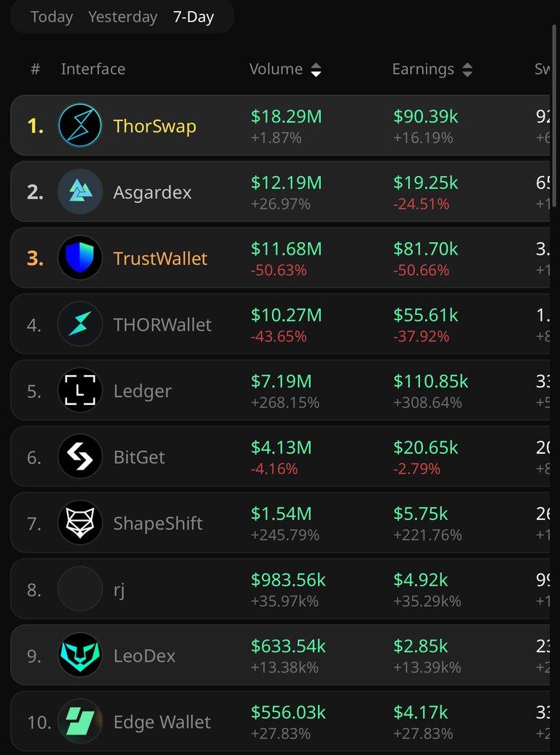Click the Edge Wallet green logo icon

80,721
